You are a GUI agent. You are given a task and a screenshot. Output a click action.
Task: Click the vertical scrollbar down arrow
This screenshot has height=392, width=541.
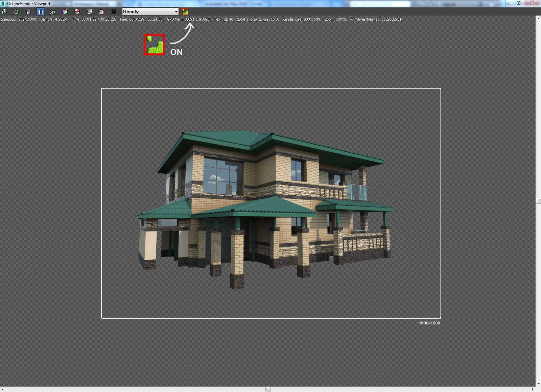pyautogui.click(x=538, y=384)
